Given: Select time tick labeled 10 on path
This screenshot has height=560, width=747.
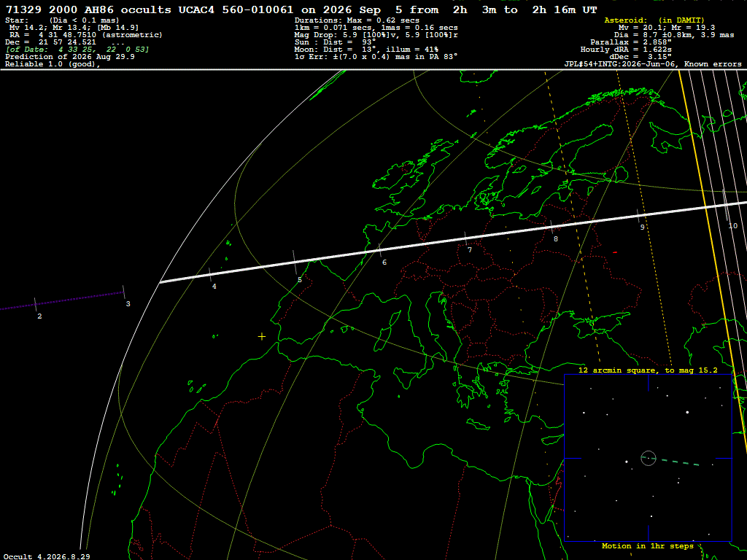Looking at the screenshot, I should 725,205.
